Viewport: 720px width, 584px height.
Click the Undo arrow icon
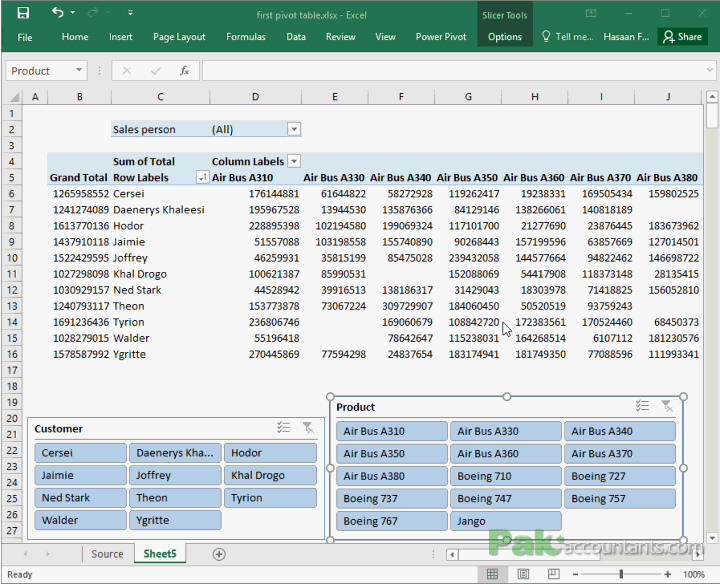point(57,12)
